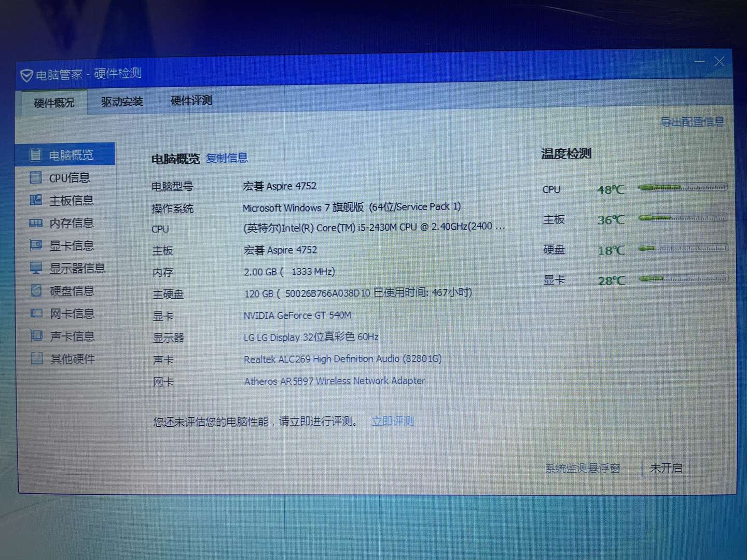Viewport: 747px width, 560px height.
Task: Switch to the 硬件概况 tab
Action: (x=54, y=103)
